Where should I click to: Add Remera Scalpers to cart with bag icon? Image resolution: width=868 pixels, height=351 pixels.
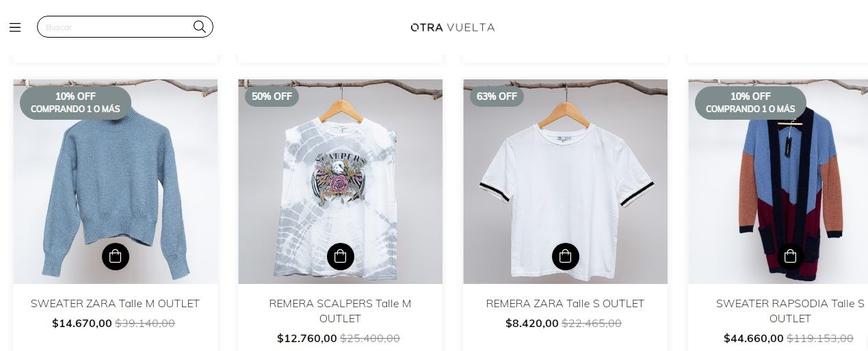pos(341,257)
